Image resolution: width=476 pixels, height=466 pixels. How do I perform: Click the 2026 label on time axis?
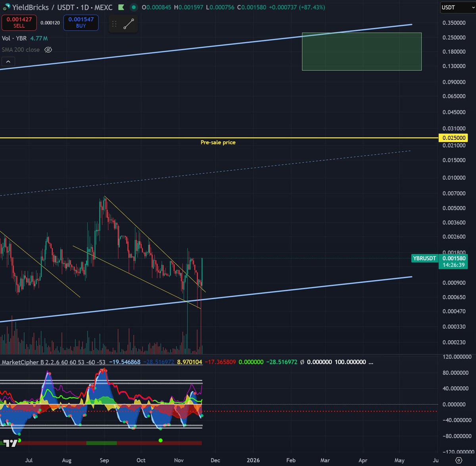point(253,460)
